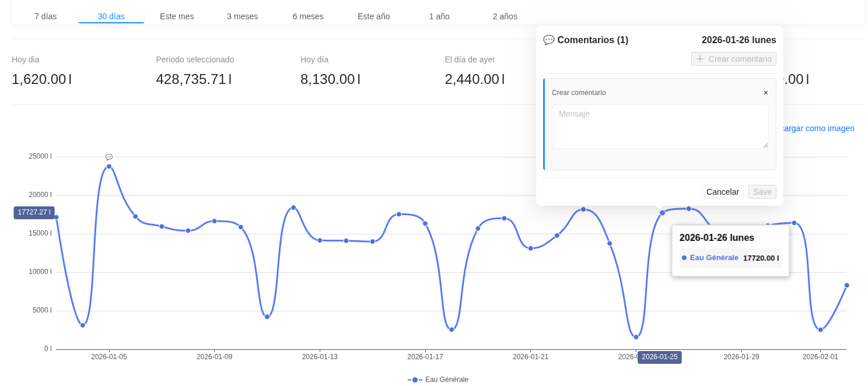Click the data point at the 2026-01-05 peak
Screen dimensions: 868x386
tap(109, 167)
